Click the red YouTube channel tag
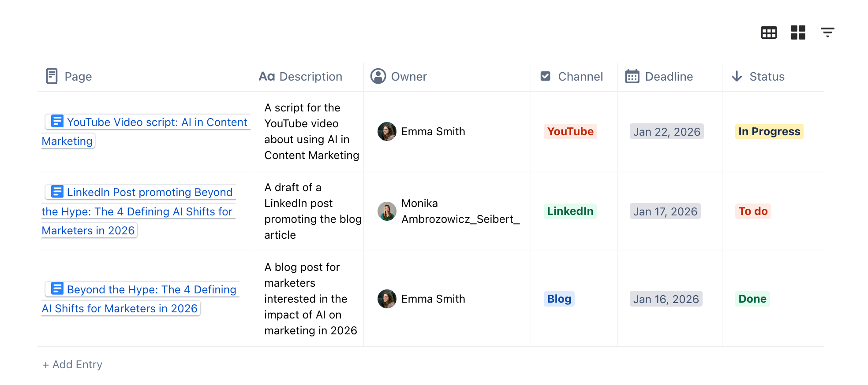This screenshot has height=385, width=868. click(x=570, y=131)
